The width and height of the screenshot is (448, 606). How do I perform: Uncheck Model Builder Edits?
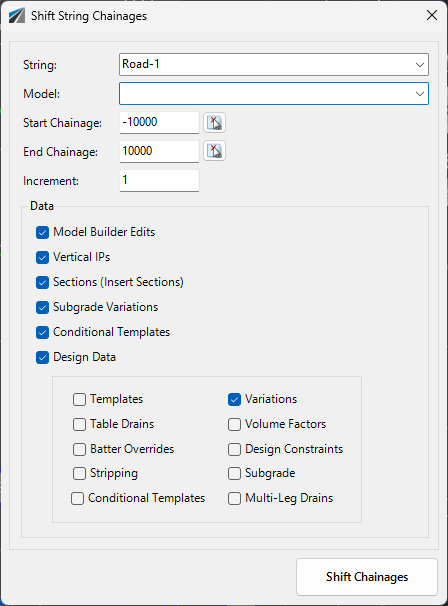[x=43, y=233]
